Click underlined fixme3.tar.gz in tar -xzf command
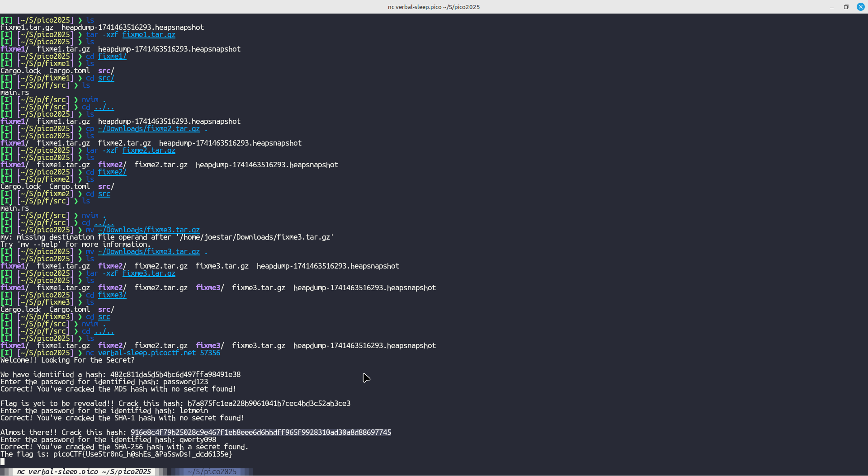Image resolution: width=868 pixels, height=476 pixels. pos(149,273)
